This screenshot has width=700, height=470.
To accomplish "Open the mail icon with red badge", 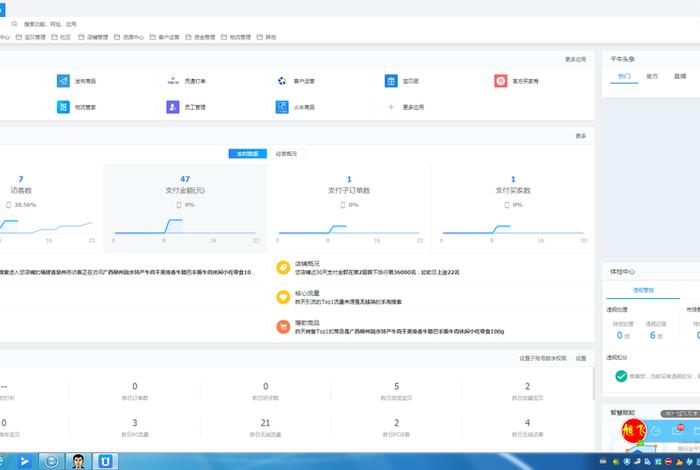I will pyautogui.click(x=678, y=430).
